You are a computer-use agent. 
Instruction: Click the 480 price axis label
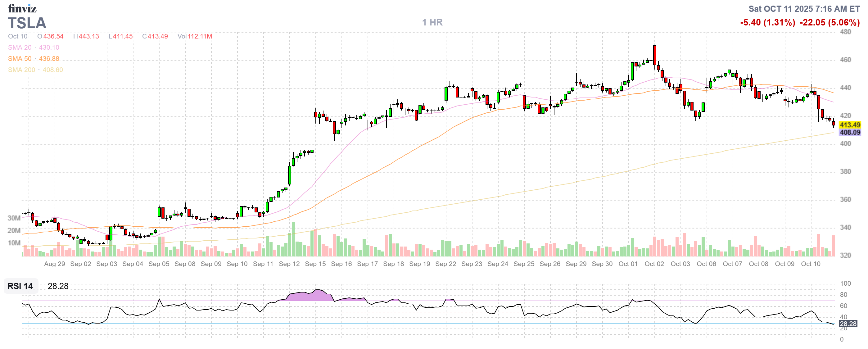click(845, 32)
